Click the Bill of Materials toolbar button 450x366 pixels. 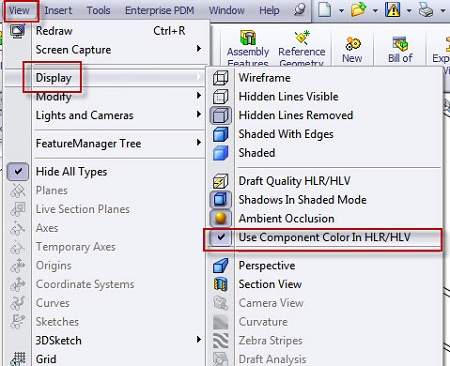(x=400, y=49)
